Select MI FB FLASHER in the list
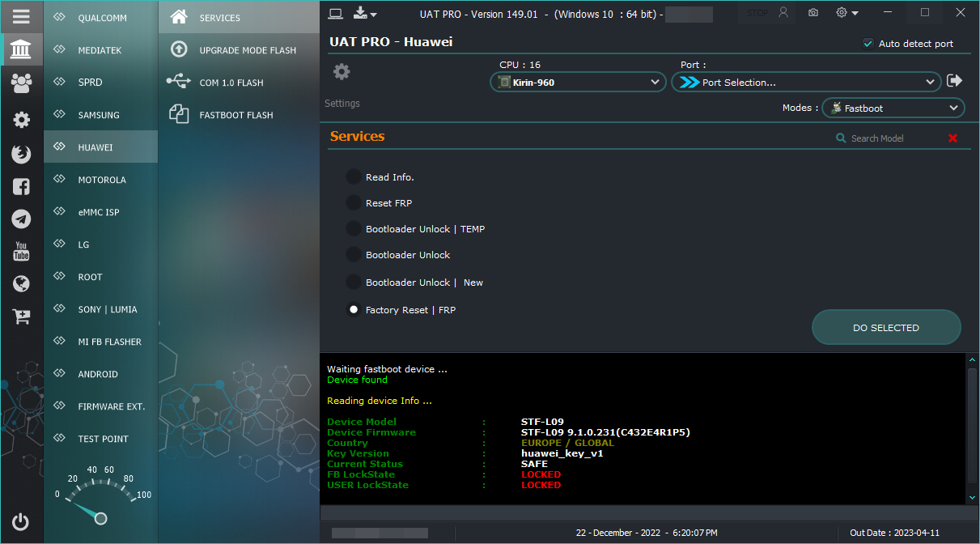 100,341
